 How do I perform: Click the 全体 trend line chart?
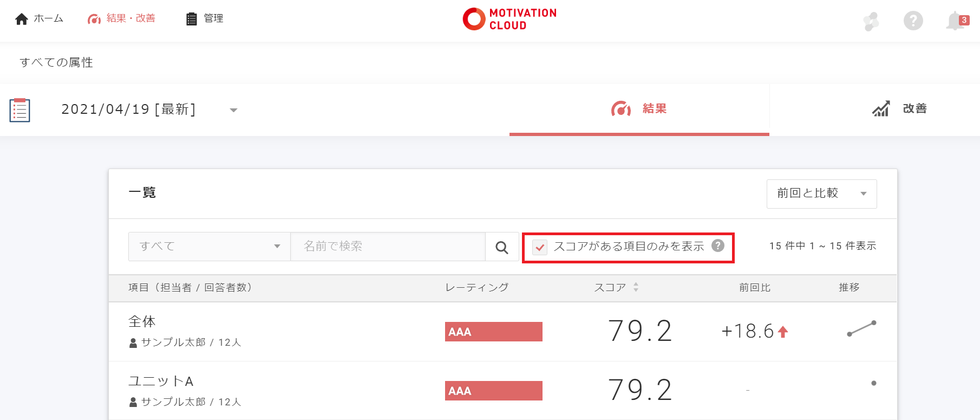861,328
